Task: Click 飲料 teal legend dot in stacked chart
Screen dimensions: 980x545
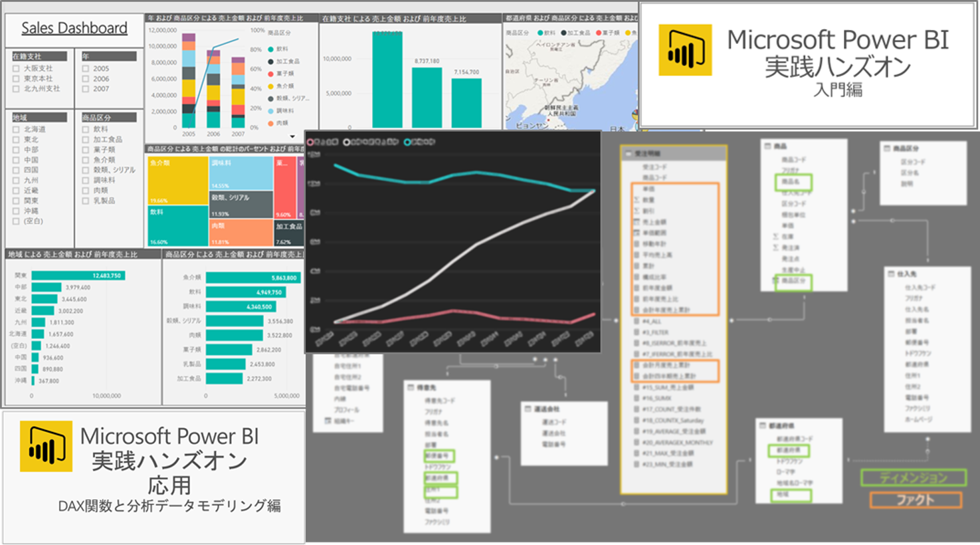Action: (x=270, y=49)
